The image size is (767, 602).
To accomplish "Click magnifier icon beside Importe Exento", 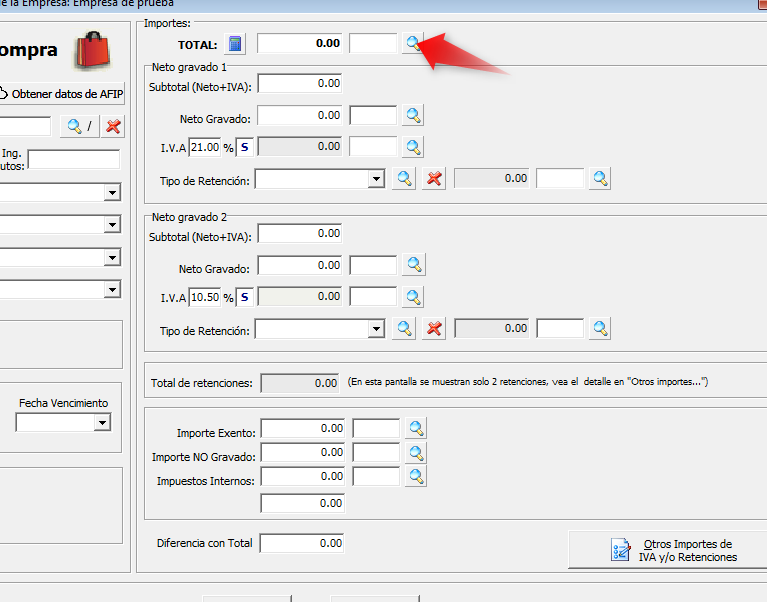I will (415, 429).
